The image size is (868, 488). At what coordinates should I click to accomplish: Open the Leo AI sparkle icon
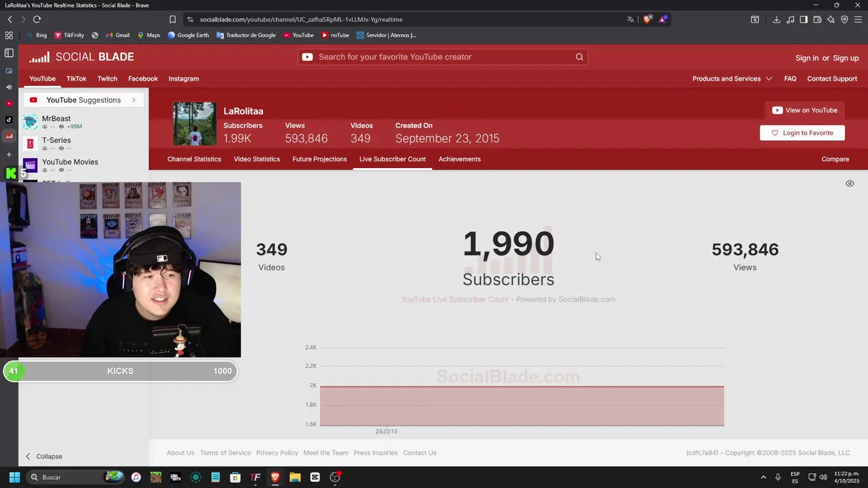831,20
